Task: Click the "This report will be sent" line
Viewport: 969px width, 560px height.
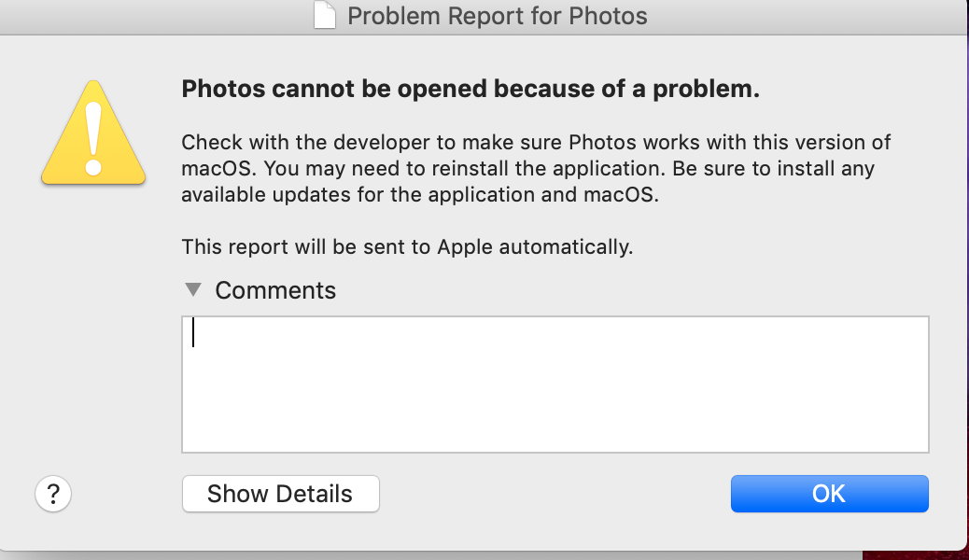Action: (407, 247)
